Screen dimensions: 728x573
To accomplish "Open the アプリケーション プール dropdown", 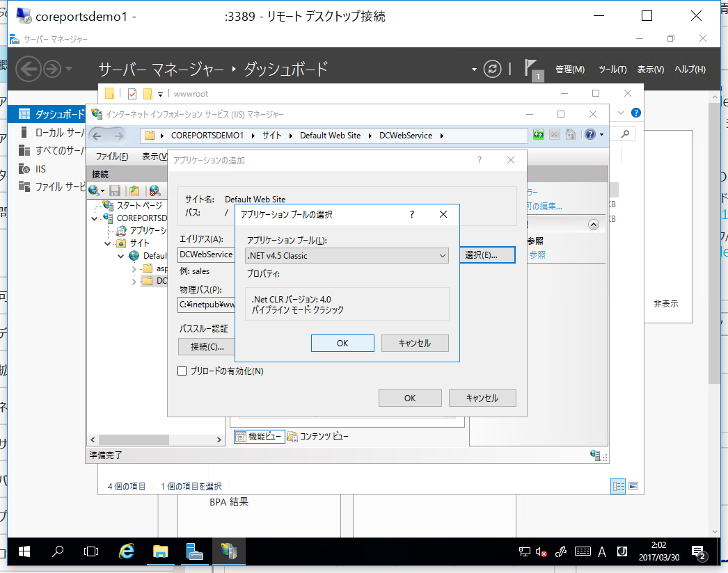I will coord(347,256).
